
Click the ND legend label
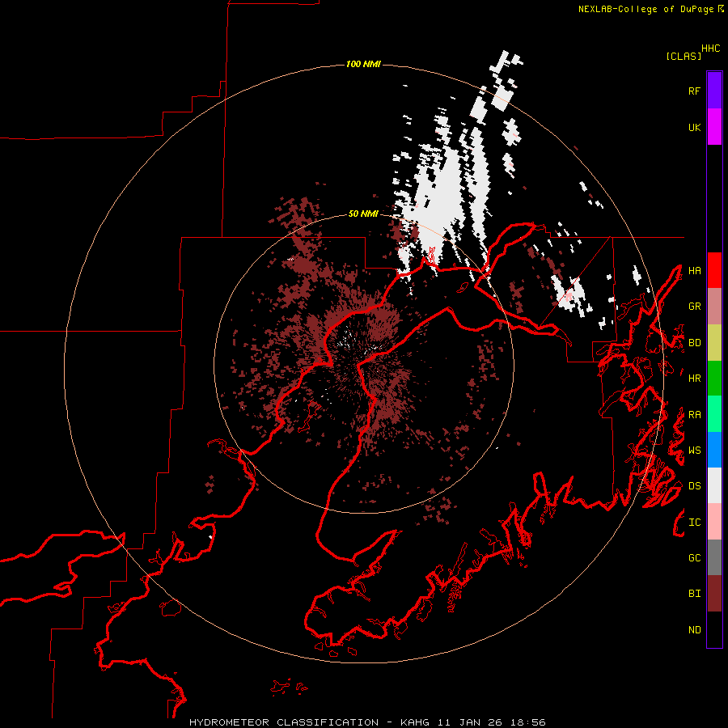tap(694, 630)
